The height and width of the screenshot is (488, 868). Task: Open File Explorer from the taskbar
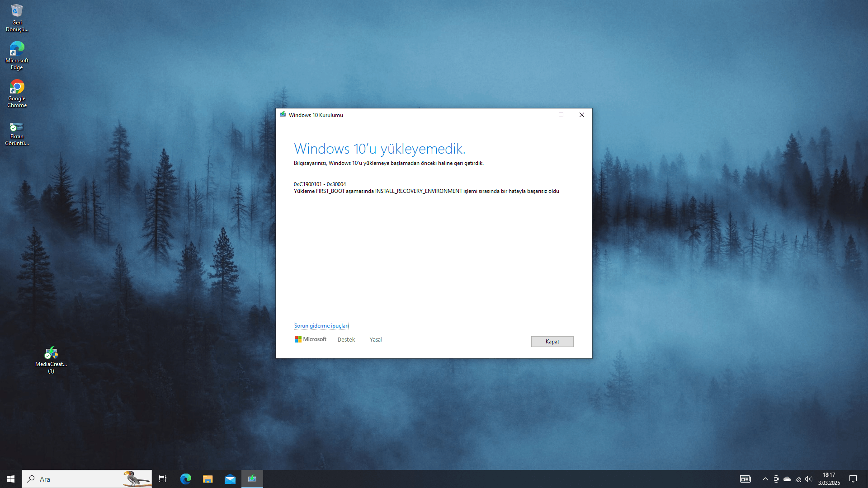tap(208, 479)
